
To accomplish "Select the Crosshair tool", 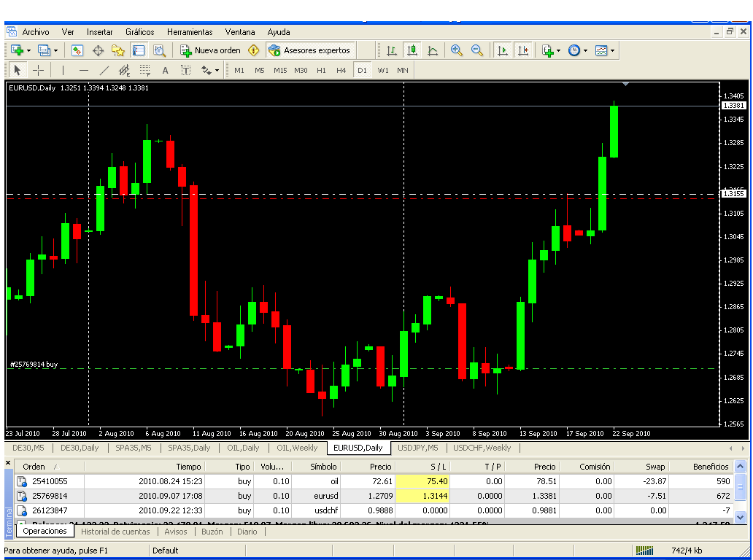I will [39, 70].
